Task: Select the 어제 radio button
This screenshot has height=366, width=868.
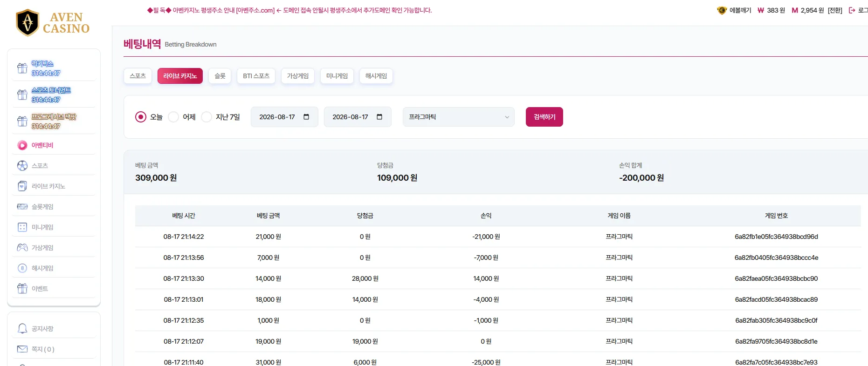Action: pyautogui.click(x=173, y=117)
